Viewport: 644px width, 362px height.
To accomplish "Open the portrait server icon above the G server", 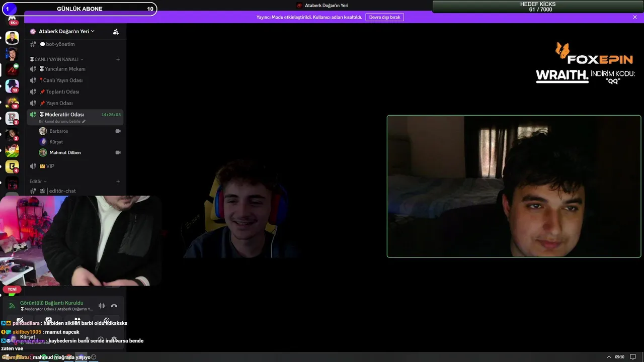I will [12, 134].
